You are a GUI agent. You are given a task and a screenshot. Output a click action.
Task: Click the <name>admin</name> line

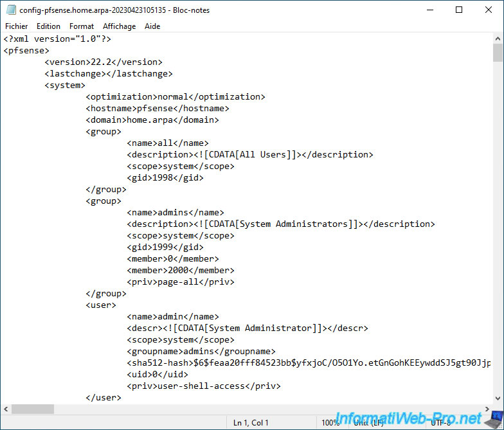coord(173,316)
